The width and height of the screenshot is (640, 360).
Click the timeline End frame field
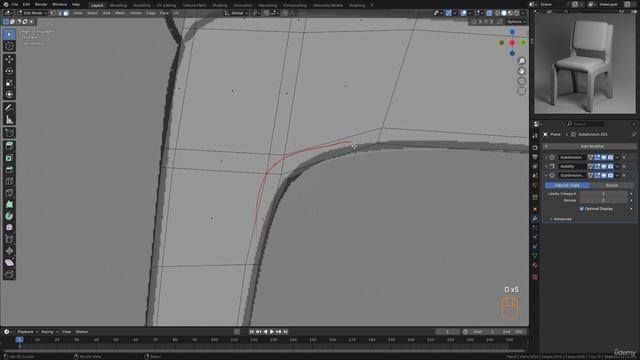tap(514, 332)
